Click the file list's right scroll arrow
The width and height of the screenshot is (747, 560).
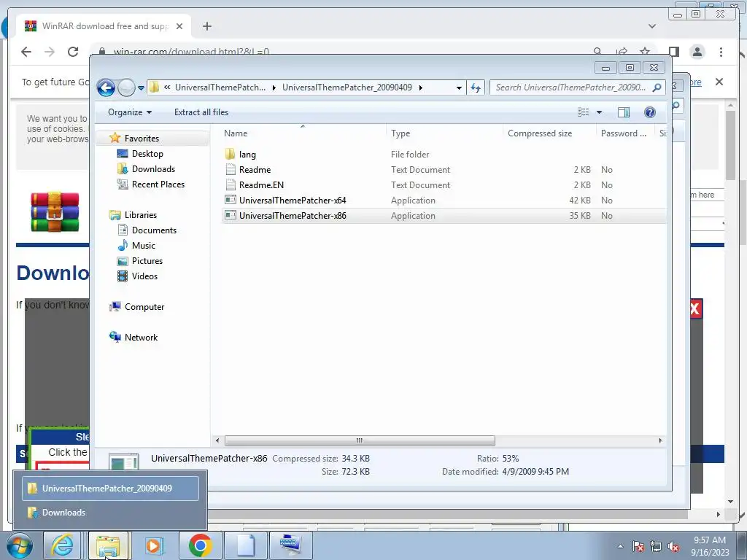[660, 440]
